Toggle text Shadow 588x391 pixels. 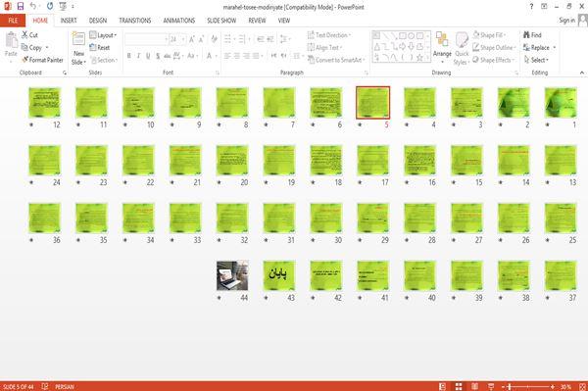click(x=158, y=56)
